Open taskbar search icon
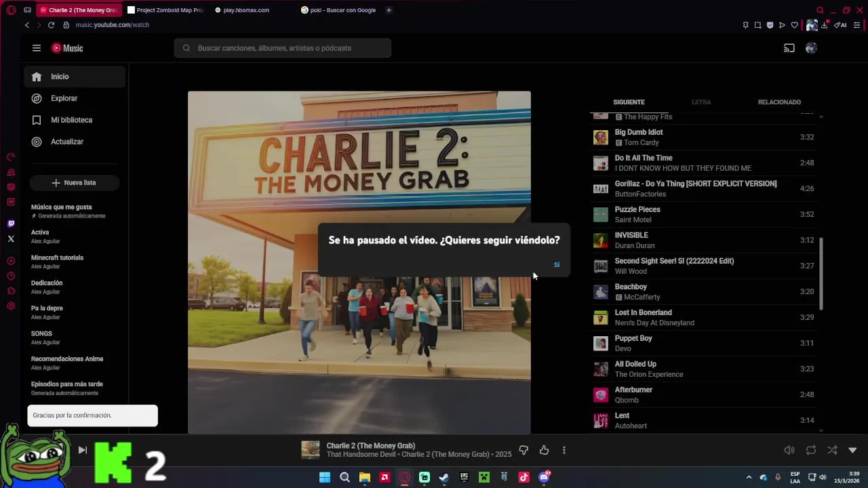 pyautogui.click(x=344, y=477)
